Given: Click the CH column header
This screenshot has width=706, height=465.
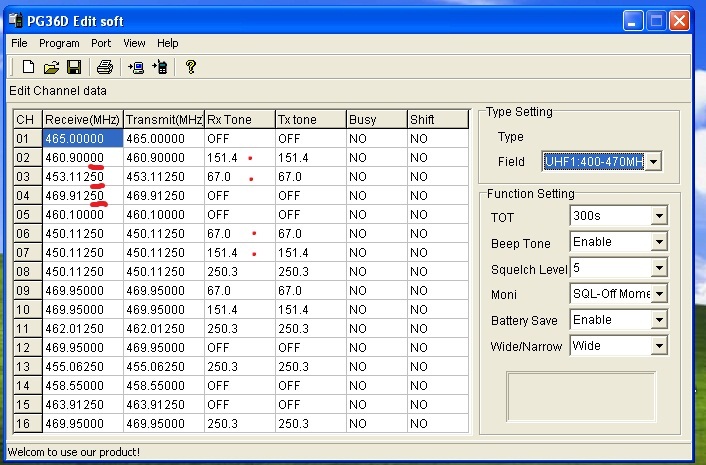Looking at the screenshot, I should (28, 120).
